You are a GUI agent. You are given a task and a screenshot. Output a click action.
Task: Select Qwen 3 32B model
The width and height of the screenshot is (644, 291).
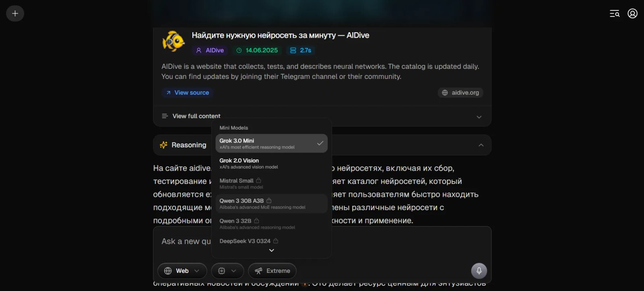271,224
